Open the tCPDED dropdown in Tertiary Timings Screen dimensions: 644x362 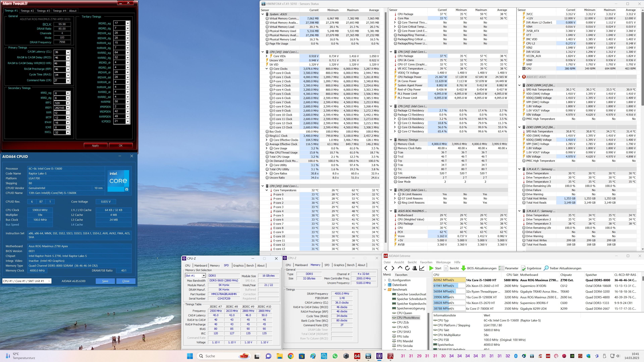(x=128, y=121)
